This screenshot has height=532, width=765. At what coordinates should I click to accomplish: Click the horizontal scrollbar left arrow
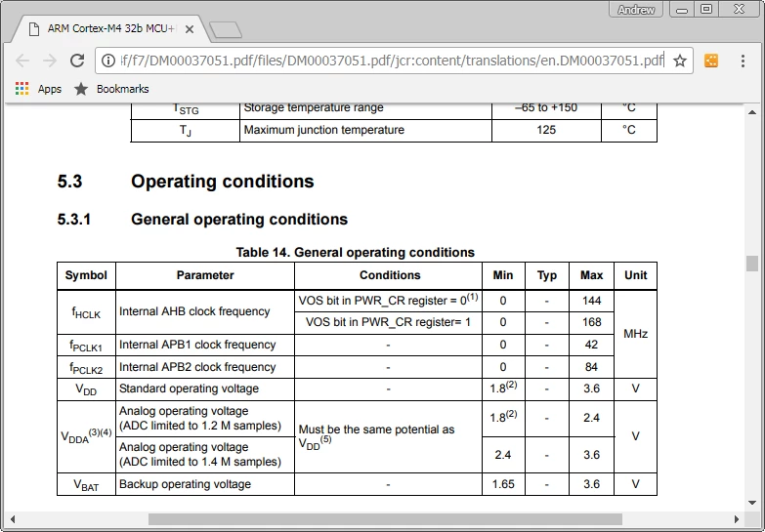[13, 519]
